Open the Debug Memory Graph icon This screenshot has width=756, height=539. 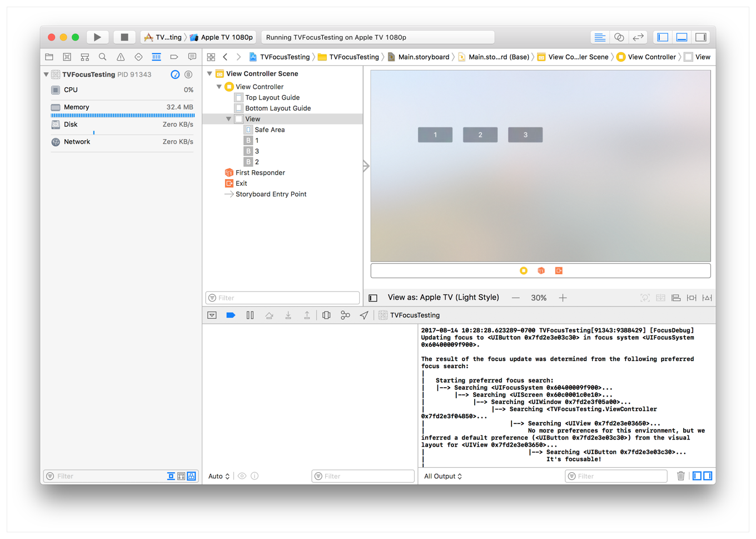coord(345,315)
